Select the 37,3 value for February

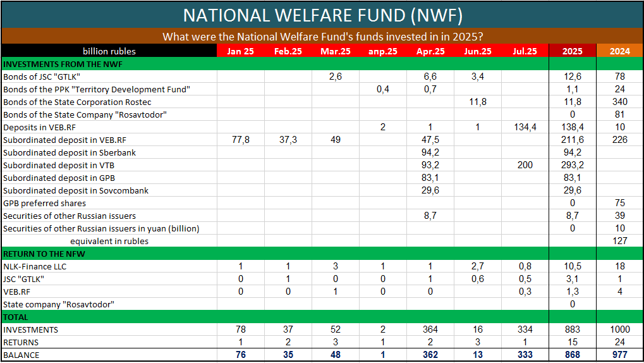[x=288, y=140]
